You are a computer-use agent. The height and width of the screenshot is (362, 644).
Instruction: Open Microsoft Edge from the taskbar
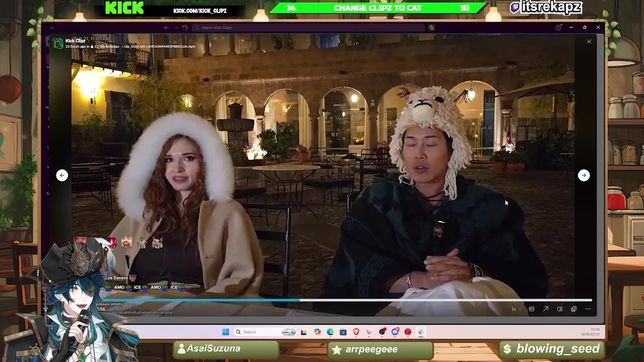pyautogui.click(x=331, y=332)
